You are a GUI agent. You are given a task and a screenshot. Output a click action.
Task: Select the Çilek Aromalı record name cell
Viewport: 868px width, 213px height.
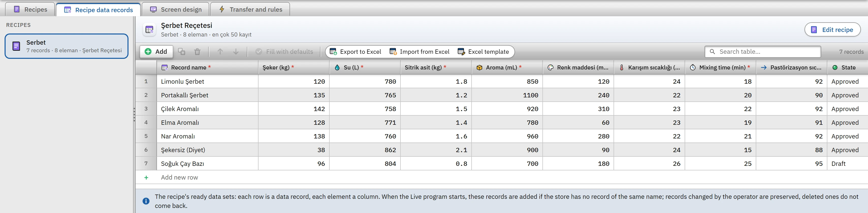[x=207, y=109]
